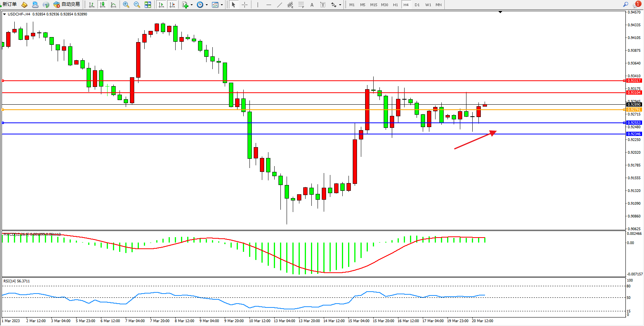Click the chart shift triangle marker at top
The height and width of the screenshot is (326, 644).
500,12
